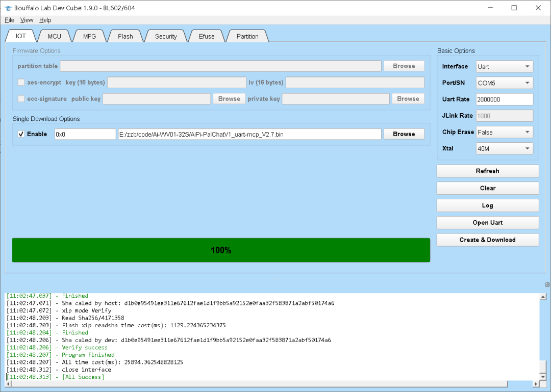The height and width of the screenshot is (392, 551).
Task: Click the 'xip mode Verify' log line
Action: (x=59, y=310)
